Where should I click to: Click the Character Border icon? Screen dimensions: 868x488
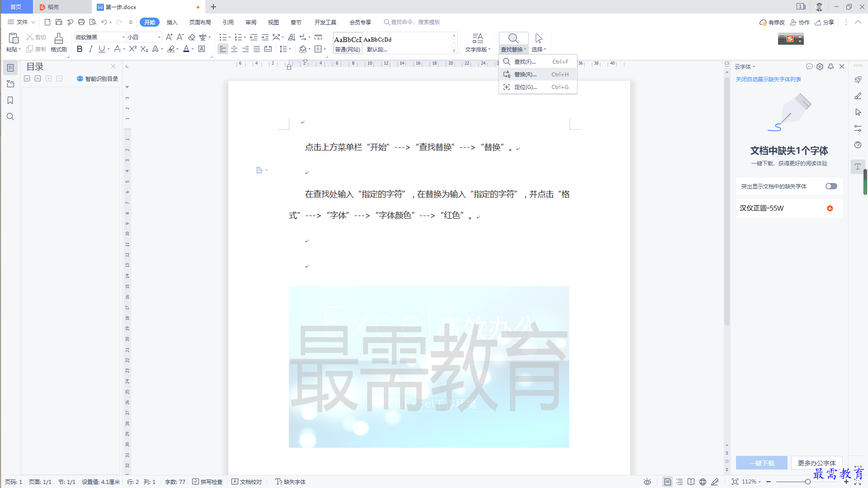tap(202, 49)
